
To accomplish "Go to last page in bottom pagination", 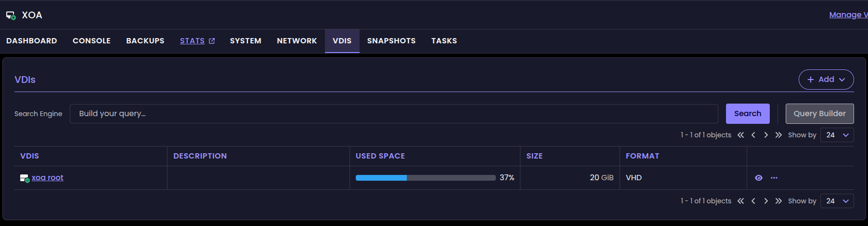I will click(x=778, y=201).
